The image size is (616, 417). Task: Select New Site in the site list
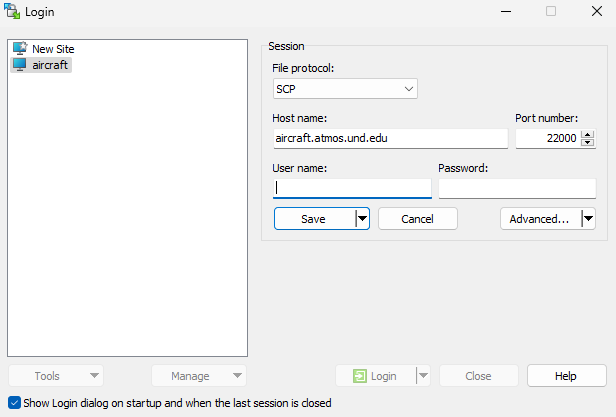coord(53,48)
